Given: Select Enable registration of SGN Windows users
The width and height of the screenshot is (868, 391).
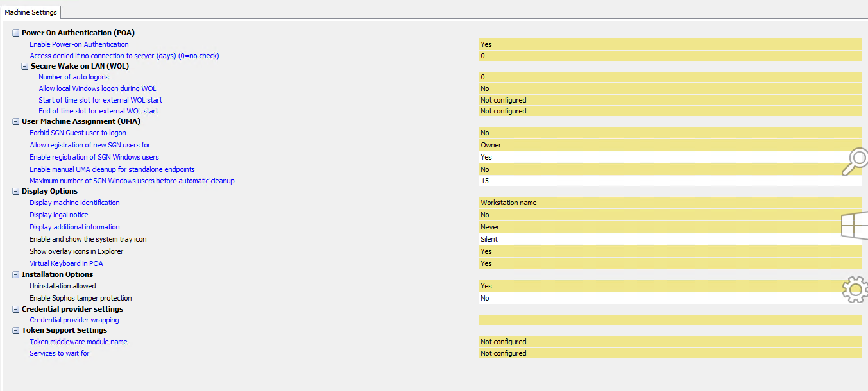Looking at the screenshot, I should tap(94, 157).
